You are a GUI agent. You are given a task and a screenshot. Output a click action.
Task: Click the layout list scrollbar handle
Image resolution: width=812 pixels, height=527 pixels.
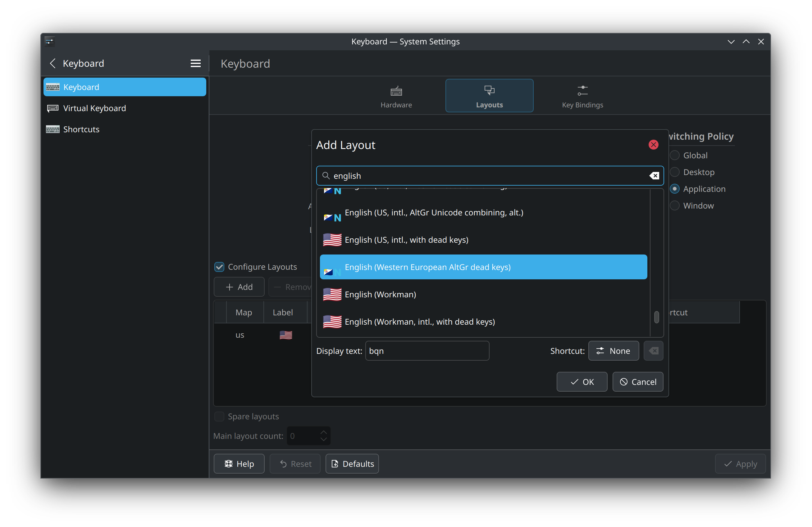(656, 317)
